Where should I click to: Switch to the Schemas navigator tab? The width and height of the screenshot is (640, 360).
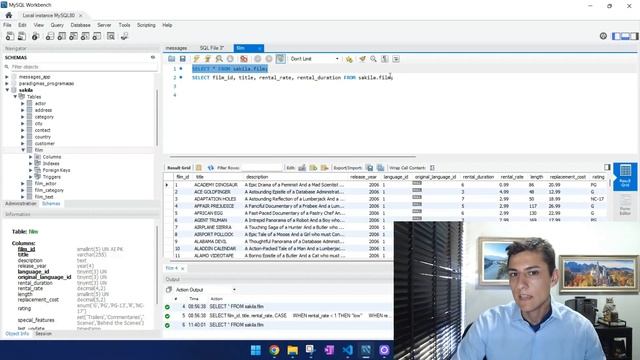coord(51,203)
